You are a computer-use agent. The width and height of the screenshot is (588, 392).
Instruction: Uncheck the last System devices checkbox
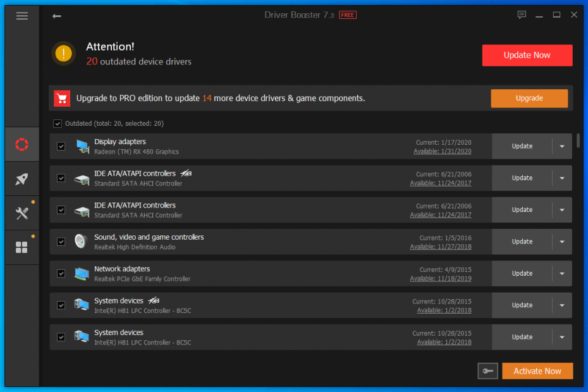point(61,337)
